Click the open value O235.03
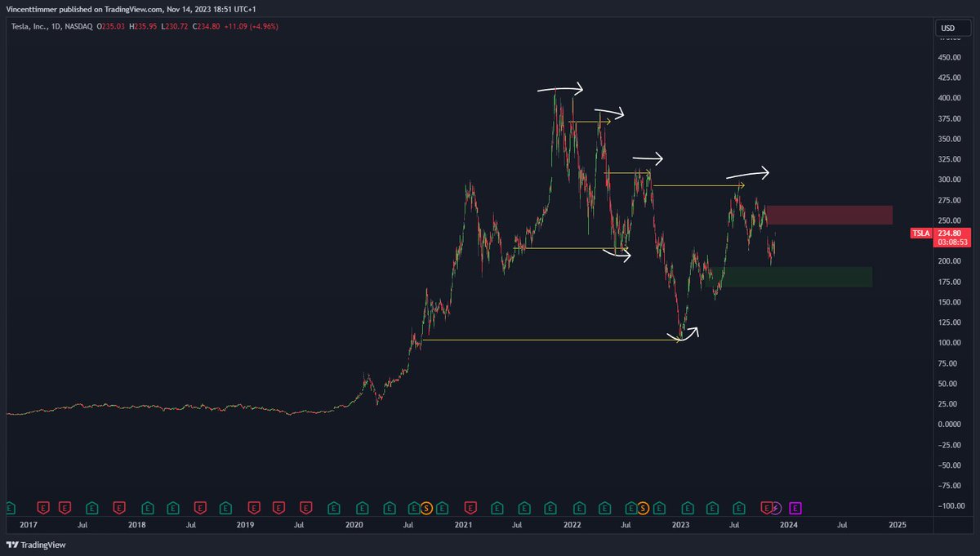The height and width of the screenshot is (556, 980). 111,27
